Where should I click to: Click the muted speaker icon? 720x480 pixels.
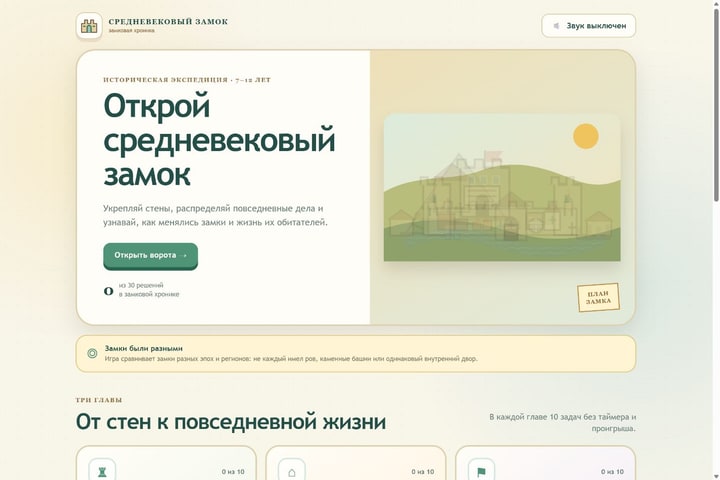click(556, 26)
